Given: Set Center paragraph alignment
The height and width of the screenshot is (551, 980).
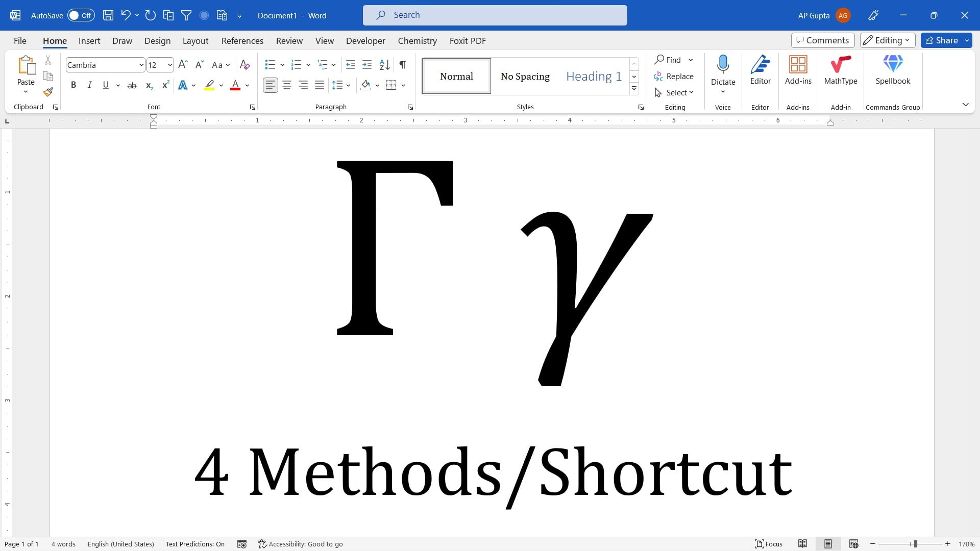Looking at the screenshot, I should pos(287,85).
